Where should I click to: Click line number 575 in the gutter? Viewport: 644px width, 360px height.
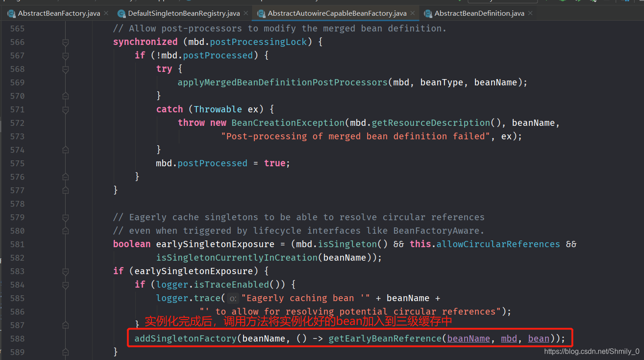point(17,163)
